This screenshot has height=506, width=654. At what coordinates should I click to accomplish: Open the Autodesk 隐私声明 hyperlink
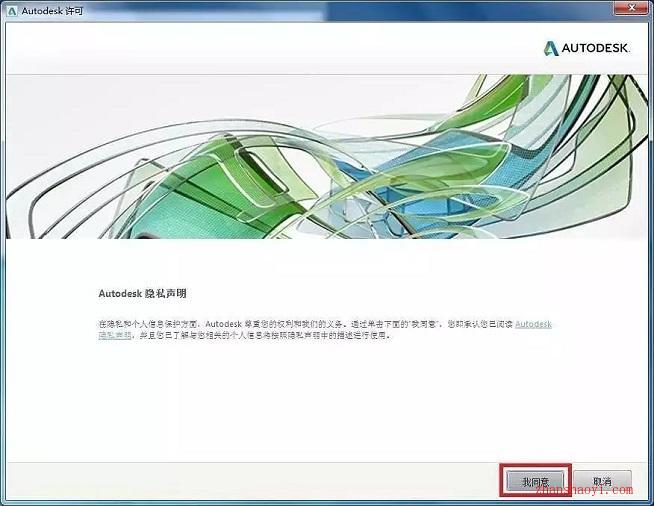click(533, 324)
